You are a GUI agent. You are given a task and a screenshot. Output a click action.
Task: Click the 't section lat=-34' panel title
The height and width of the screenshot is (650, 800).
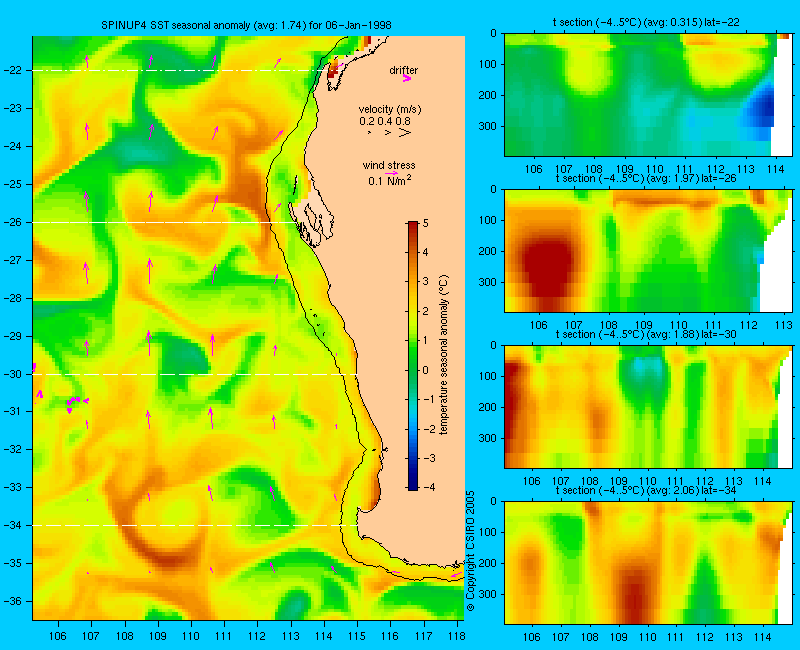pyautogui.click(x=646, y=491)
